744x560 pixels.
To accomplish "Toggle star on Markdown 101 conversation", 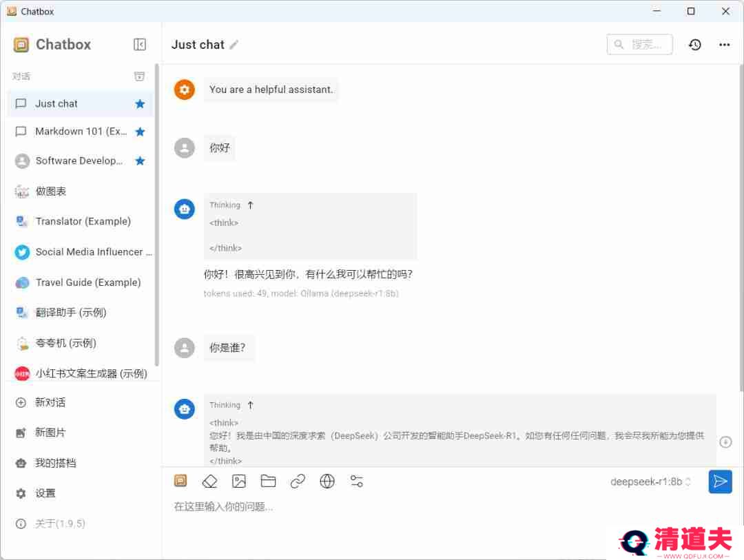I will pyautogui.click(x=140, y=132).
